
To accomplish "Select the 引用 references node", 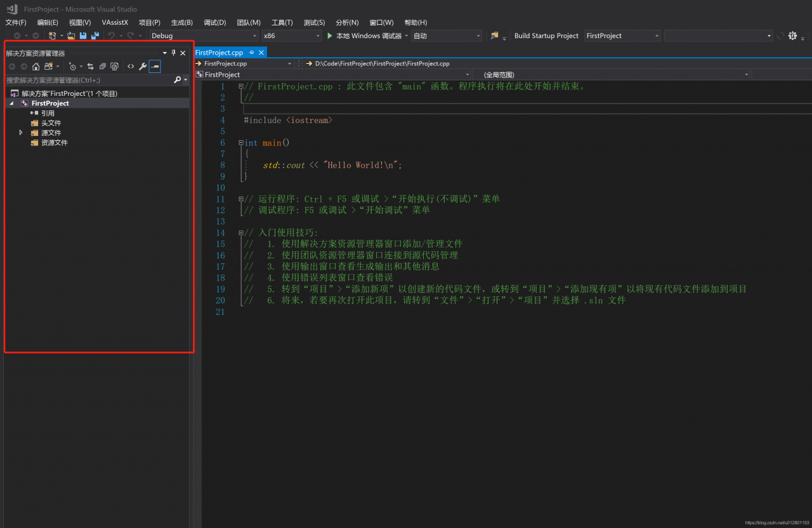I will click(x=48, y=113).
